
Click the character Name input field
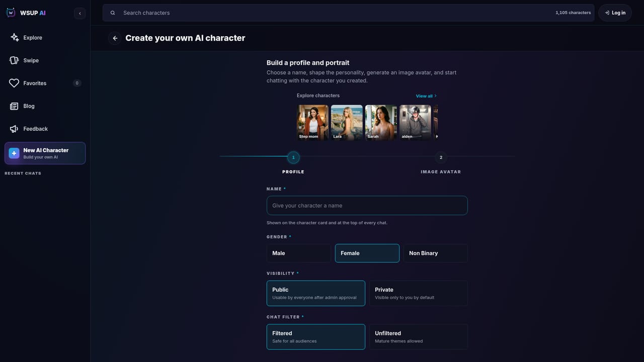pos(367,206)
